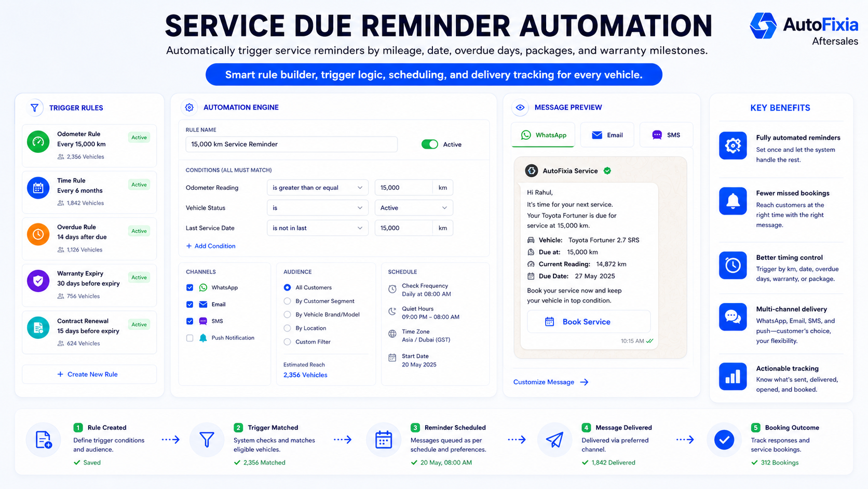868x489 pixels.
Task: Choose the Custom Filter radio button
Action: point(287,341)
